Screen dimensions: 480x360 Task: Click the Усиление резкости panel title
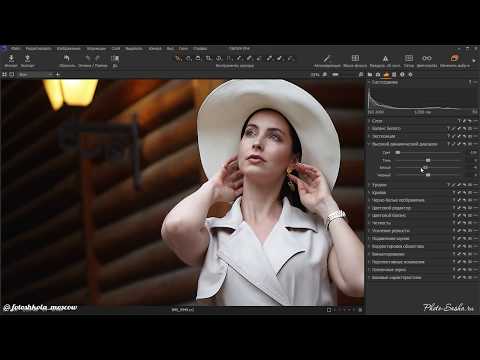click(x=391, y=231)
